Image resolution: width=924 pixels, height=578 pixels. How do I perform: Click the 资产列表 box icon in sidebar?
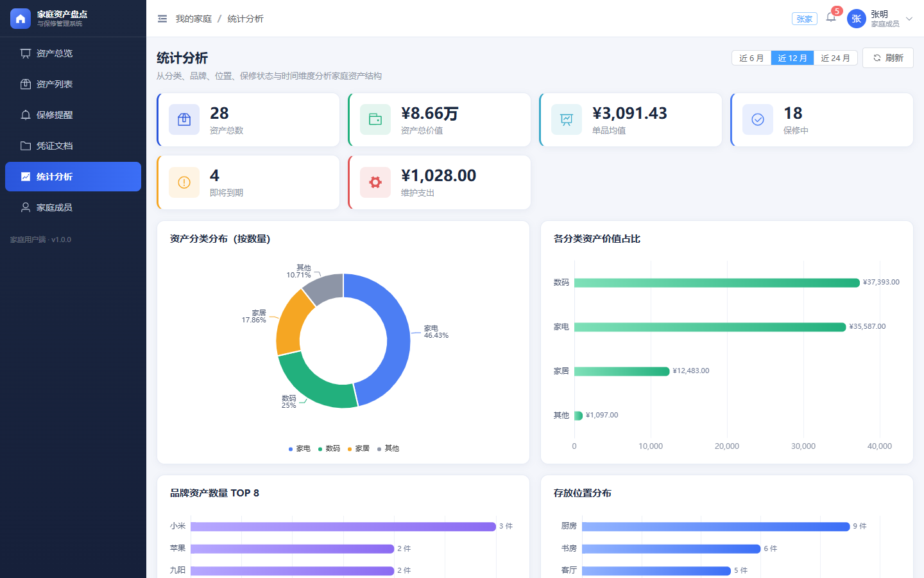point(26,84)
